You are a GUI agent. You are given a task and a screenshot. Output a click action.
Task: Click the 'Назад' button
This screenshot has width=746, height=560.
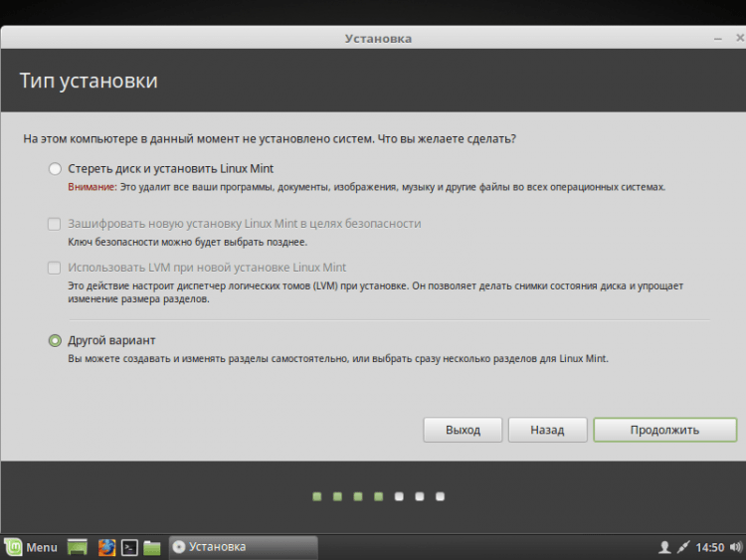tap(547, 430)
